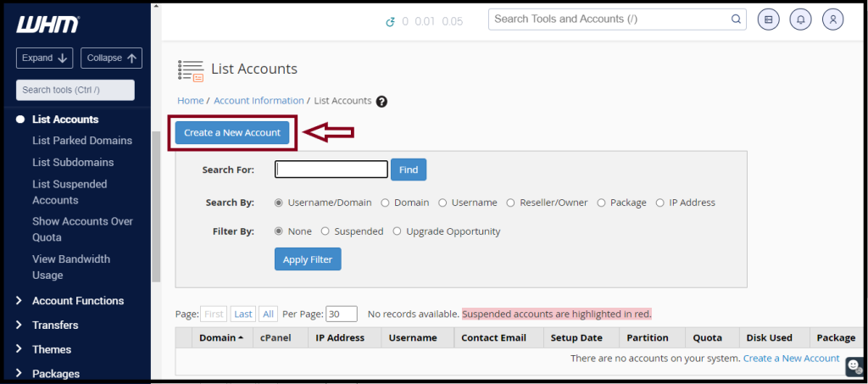Screen dimensions: 868x384
Task: Choose the Suspended filter radio button
Action: click(x=325, y=231)
